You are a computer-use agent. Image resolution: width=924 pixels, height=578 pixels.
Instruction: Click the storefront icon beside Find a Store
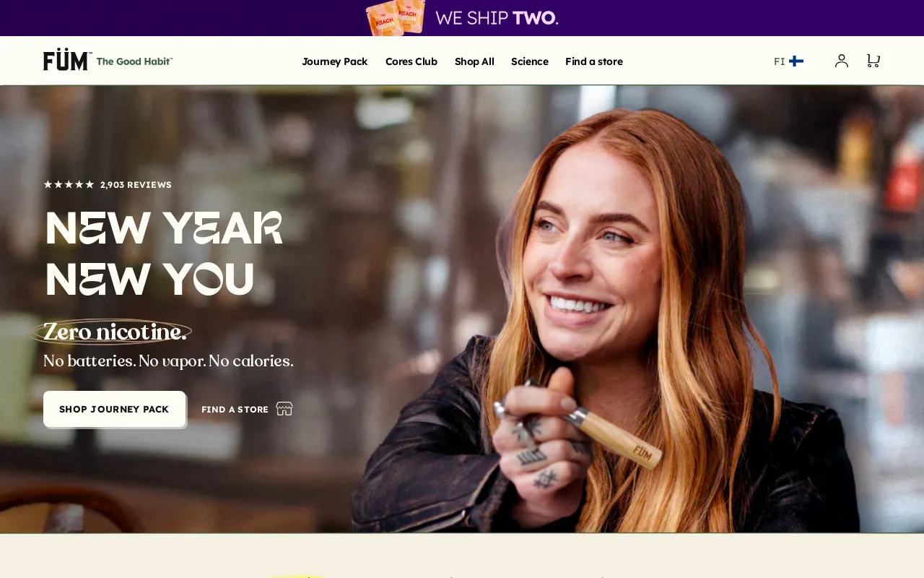[x=284, y=409]
